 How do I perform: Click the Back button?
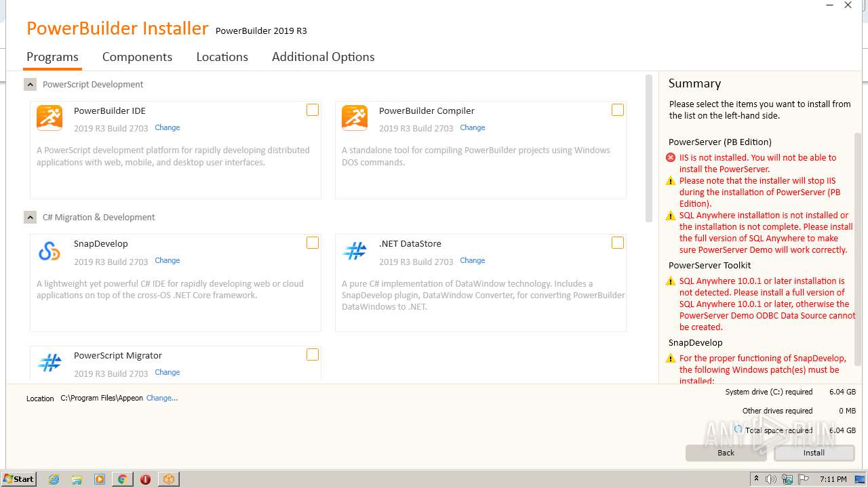(726, 453)
